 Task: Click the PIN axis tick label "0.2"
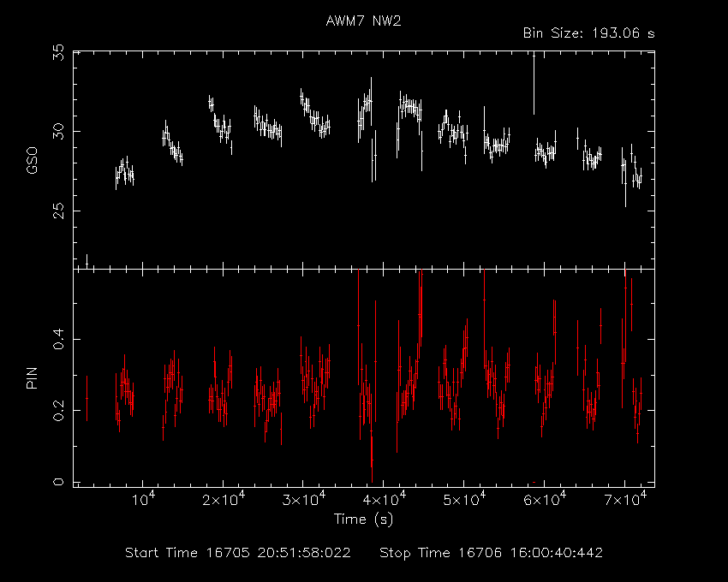58,410
